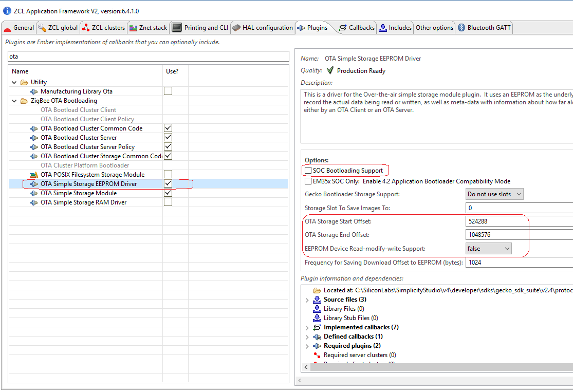Uncheck OTA Bootload Cluster Common Code
This screenshot has height=392, width=573.
pos(168,128)
